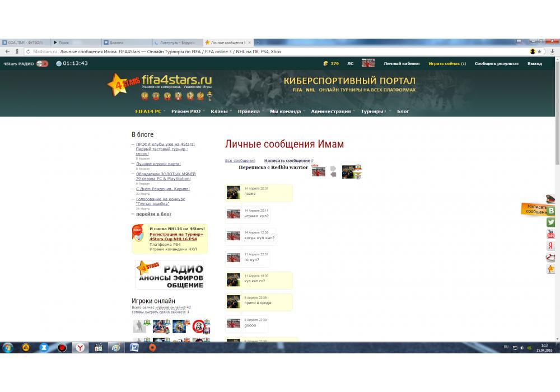The image size is (560, 392).
Task: Click taskbar red record circle icon
Action: [62, 347]
